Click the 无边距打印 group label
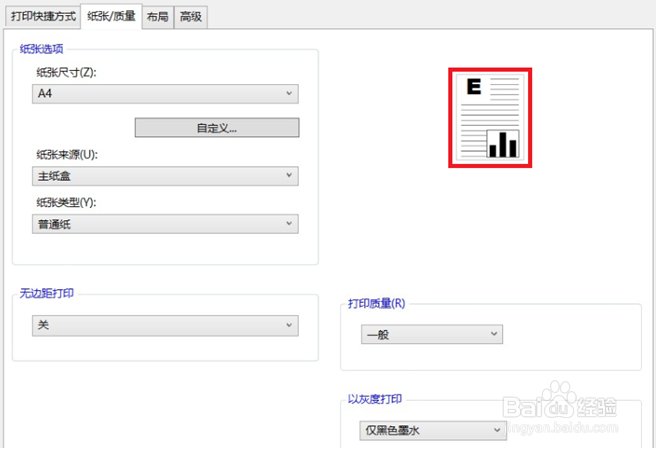The height and width of the screenshot is (451, 656). (x=47, y=293)
